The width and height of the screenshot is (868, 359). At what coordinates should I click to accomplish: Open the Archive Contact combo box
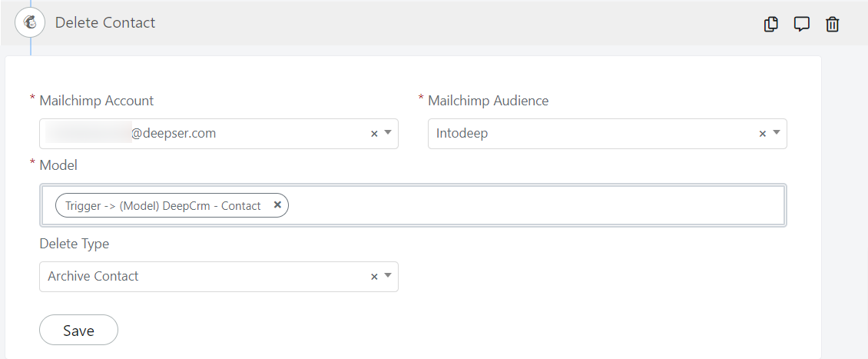coord(219,277)
